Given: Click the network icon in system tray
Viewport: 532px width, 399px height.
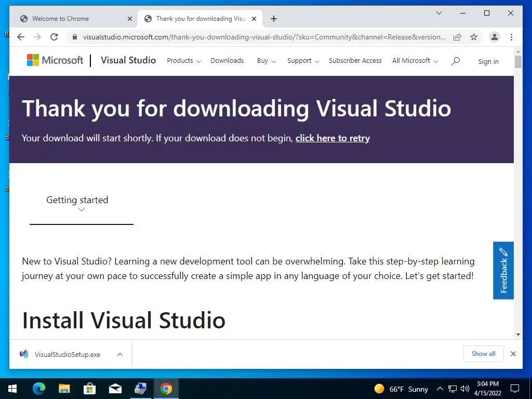Looking at the screenshot, I should (453, 389).
